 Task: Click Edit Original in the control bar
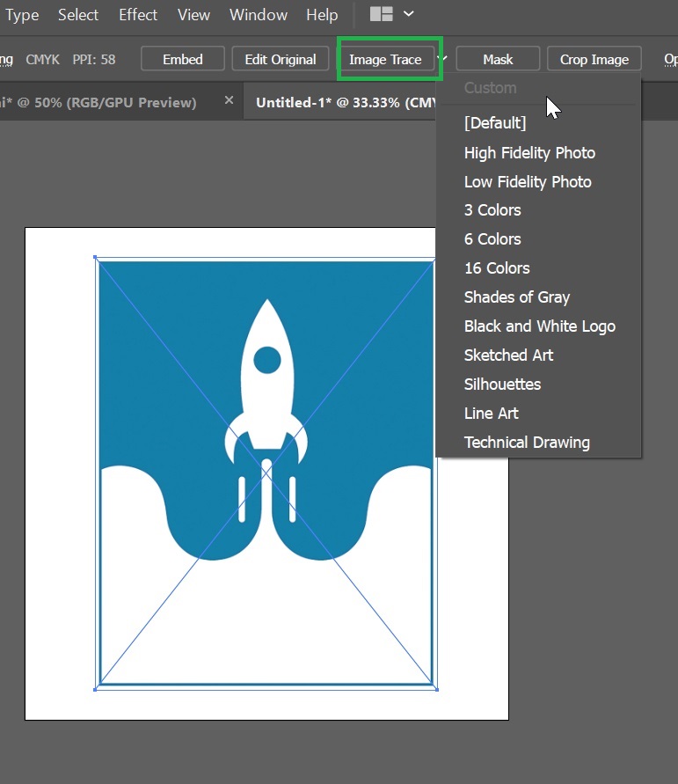click(x=280, y=60)
